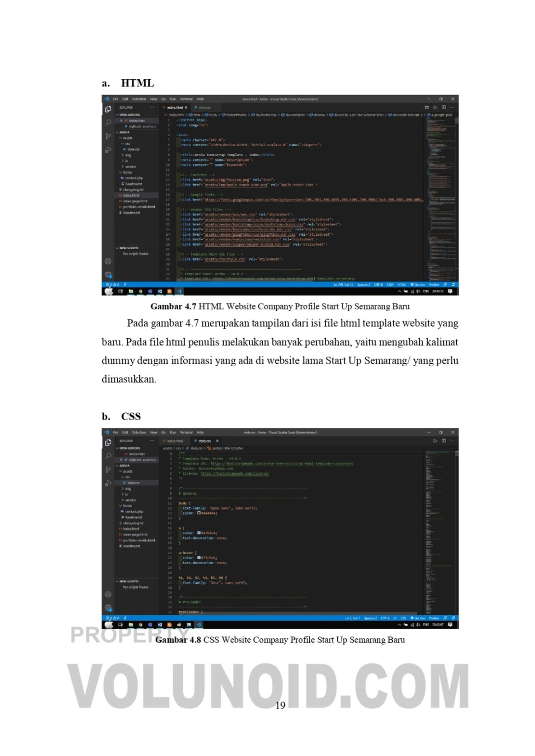Click a.google-plus breadcrumb in the index.html editor
The width and height of the screenshot is (535, 756).
pos(439,115)
